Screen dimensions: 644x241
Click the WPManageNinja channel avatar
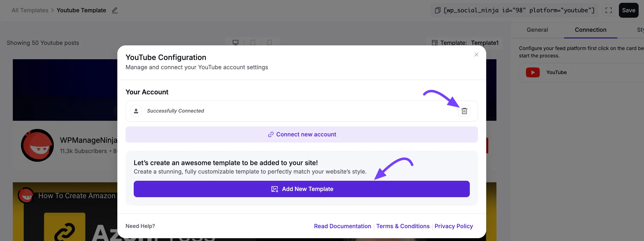click(x=37, y=145)
